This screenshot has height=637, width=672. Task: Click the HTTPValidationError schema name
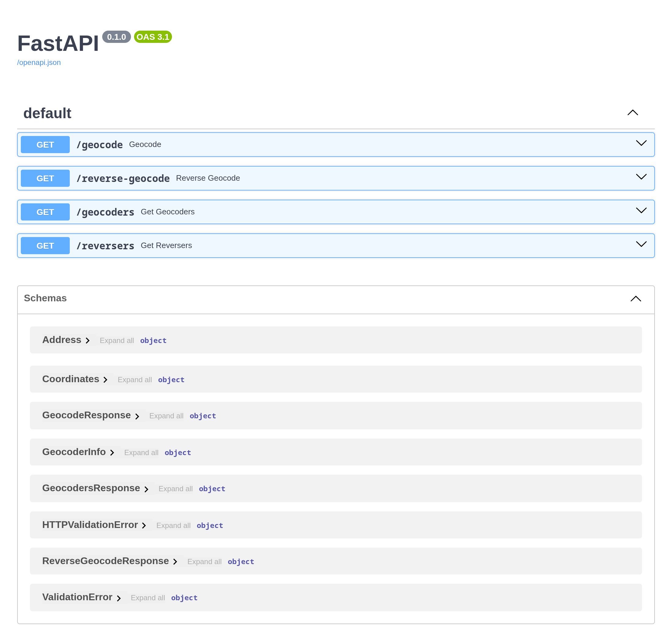click(90, 525)
